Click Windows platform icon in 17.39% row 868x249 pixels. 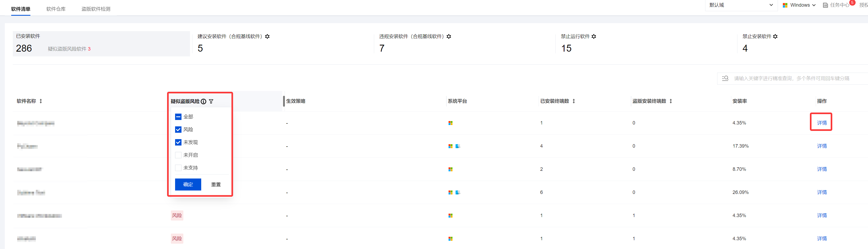pos(450,146)
